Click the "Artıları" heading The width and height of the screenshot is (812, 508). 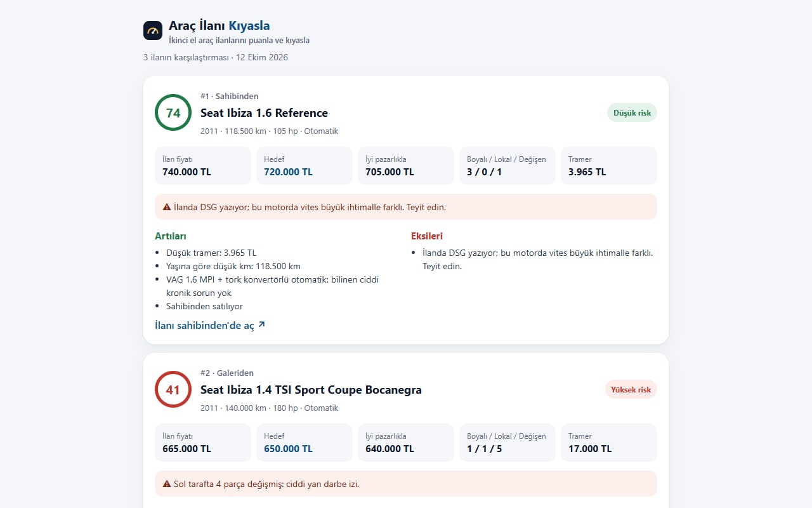(x=170, y=236)
